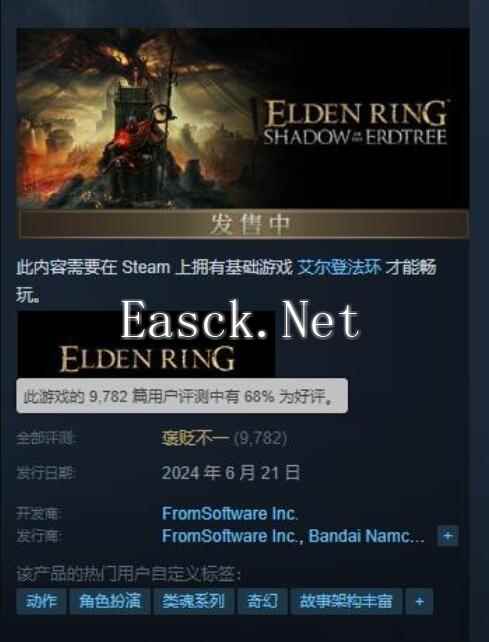This screenshot has width=489, height=642.
Task: Open the Bandai Namco publisher link
Action: pos(366,536)
